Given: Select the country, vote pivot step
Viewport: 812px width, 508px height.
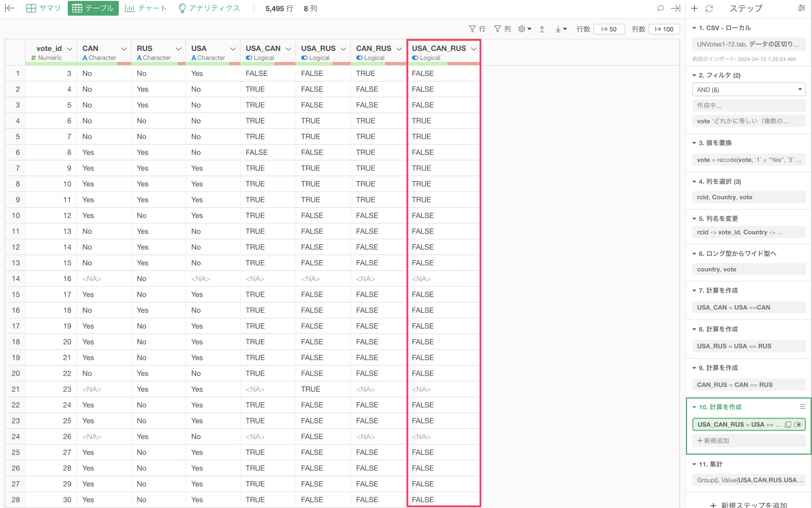Looking at the screenshot, I should [749, 269].
